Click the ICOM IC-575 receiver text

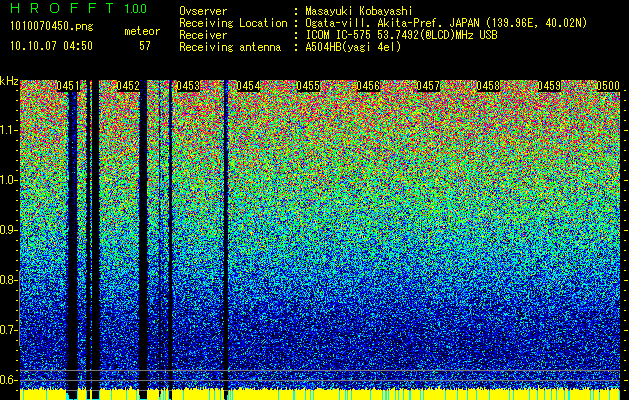pos(401,35)
